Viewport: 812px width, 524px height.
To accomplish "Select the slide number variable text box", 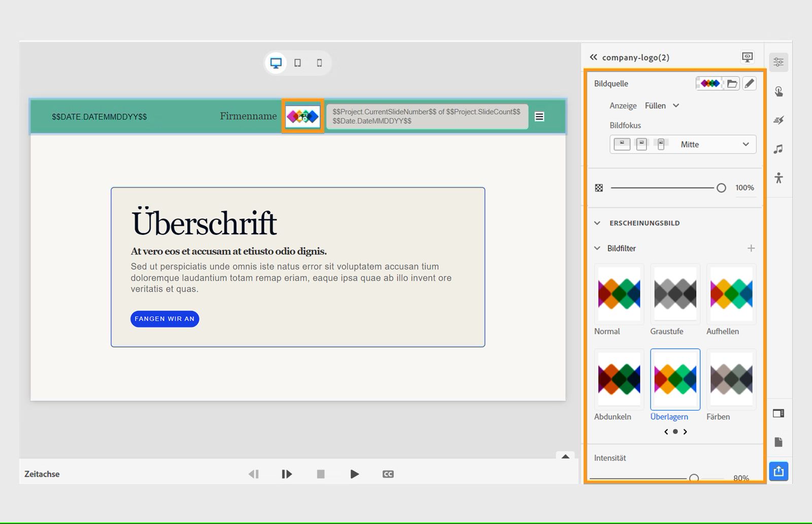I will point(427,116).
